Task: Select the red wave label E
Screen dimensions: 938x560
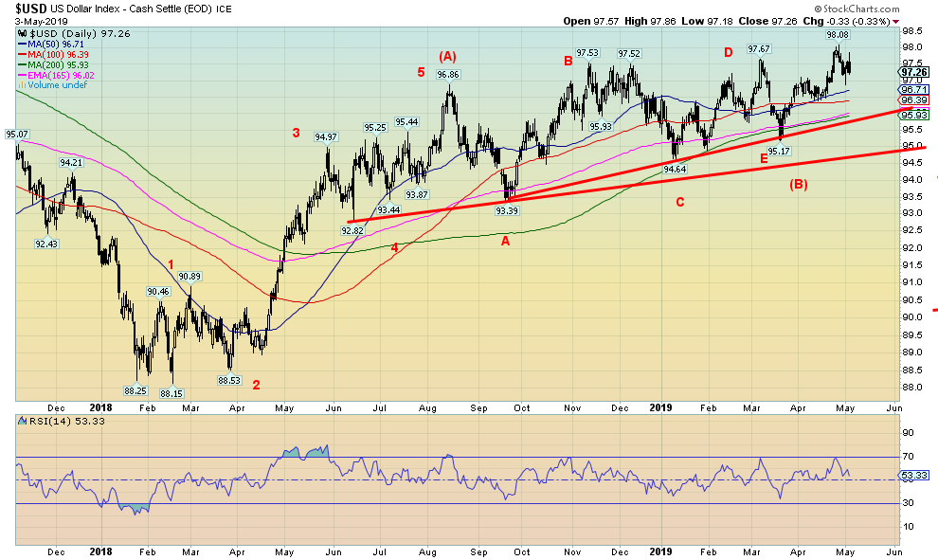Action: tap(763, 160)
